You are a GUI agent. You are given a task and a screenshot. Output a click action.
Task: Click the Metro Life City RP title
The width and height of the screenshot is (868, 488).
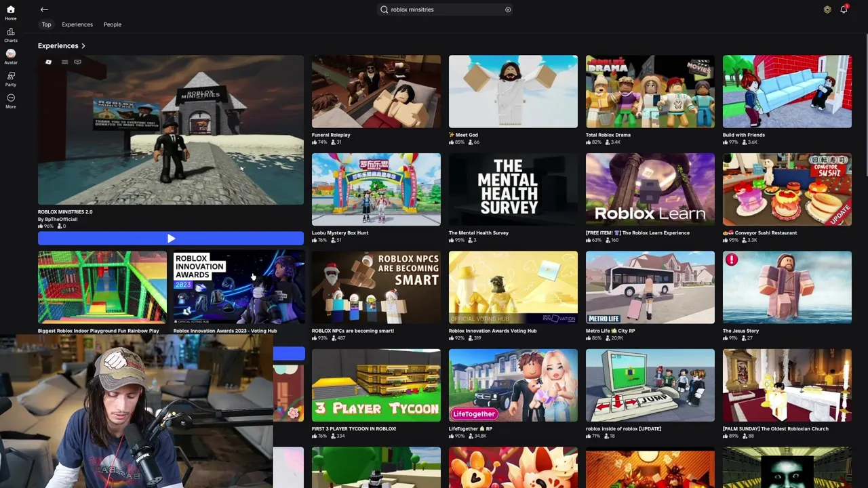[x=610, y=331]
